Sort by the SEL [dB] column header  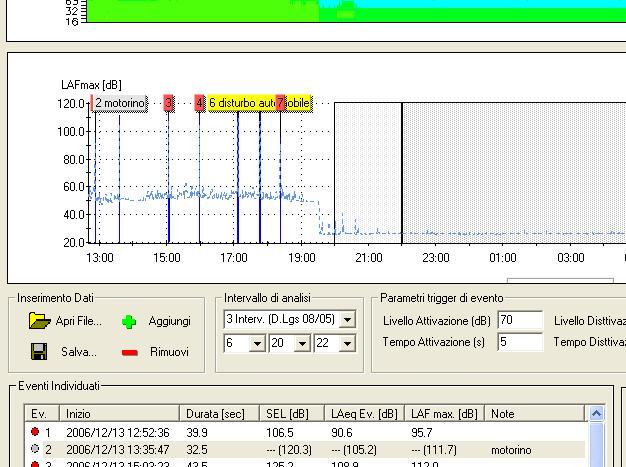tap(292, 414)
